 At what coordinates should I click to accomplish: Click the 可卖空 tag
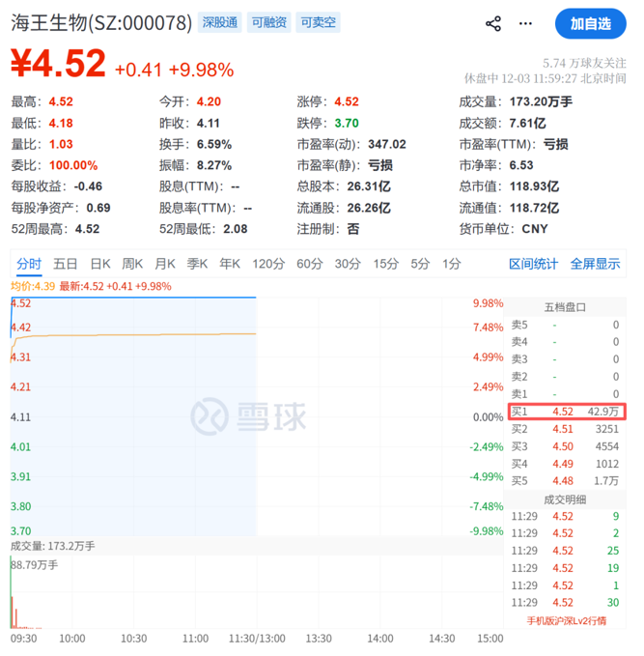tap(318, 21)
